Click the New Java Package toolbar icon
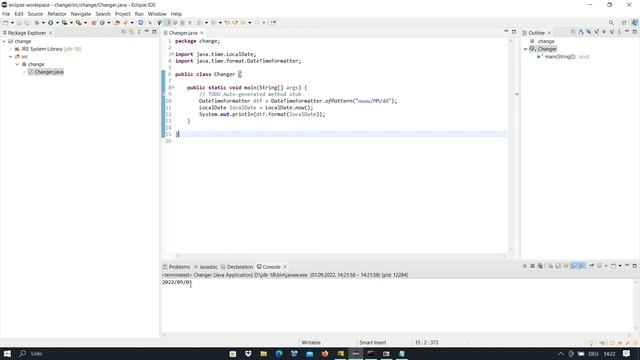 coord(94,23)
